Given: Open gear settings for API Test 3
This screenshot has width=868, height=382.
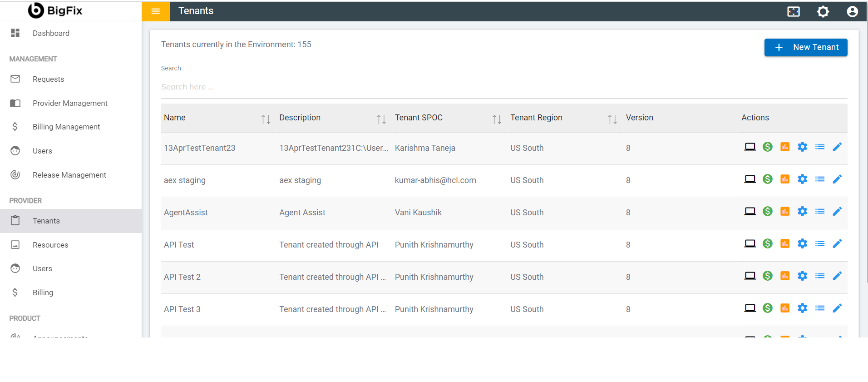Looking at the screenshot, I should [x=803, y=308].
